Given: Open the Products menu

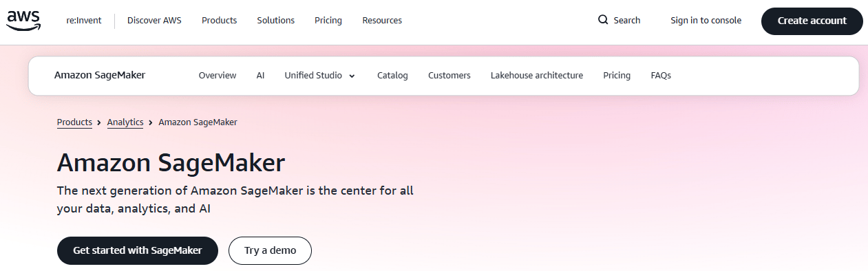Looking at the screenshot, I should pos(219,21).
